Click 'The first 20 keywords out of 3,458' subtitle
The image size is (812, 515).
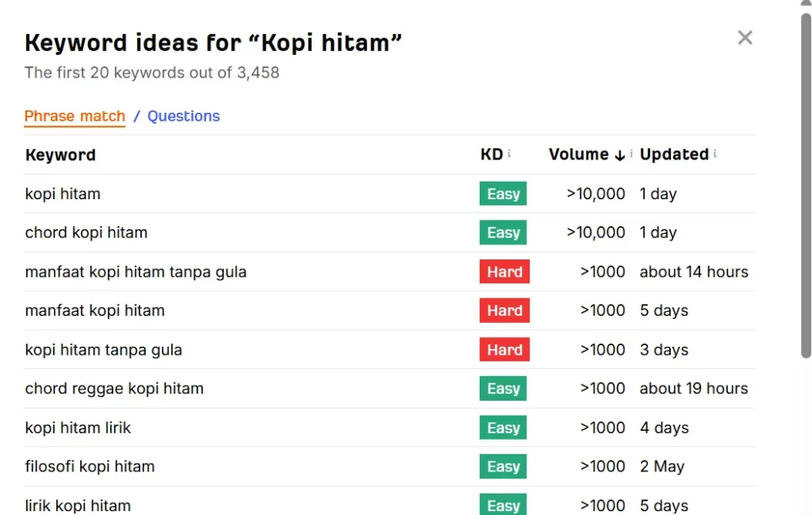[151, 72]
